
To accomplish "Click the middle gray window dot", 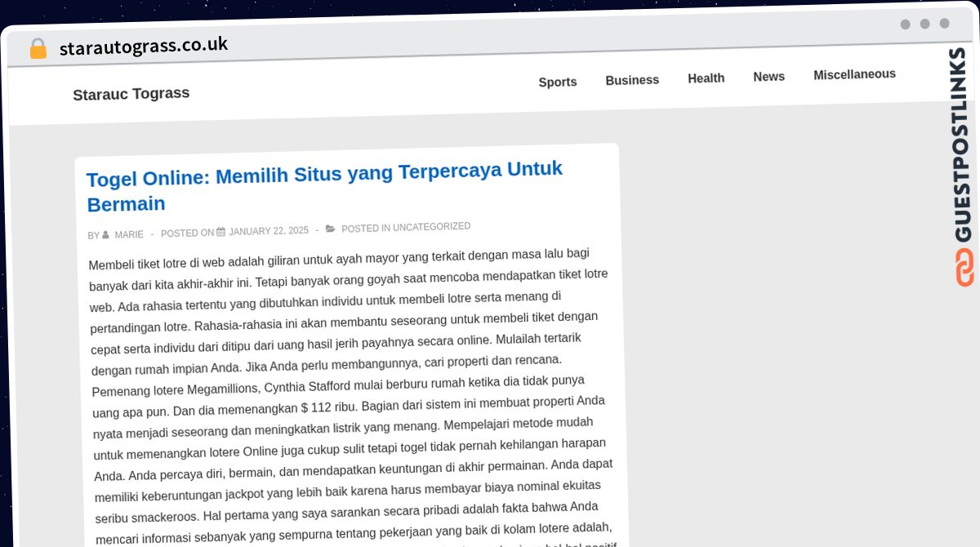I will pos(924,24).
